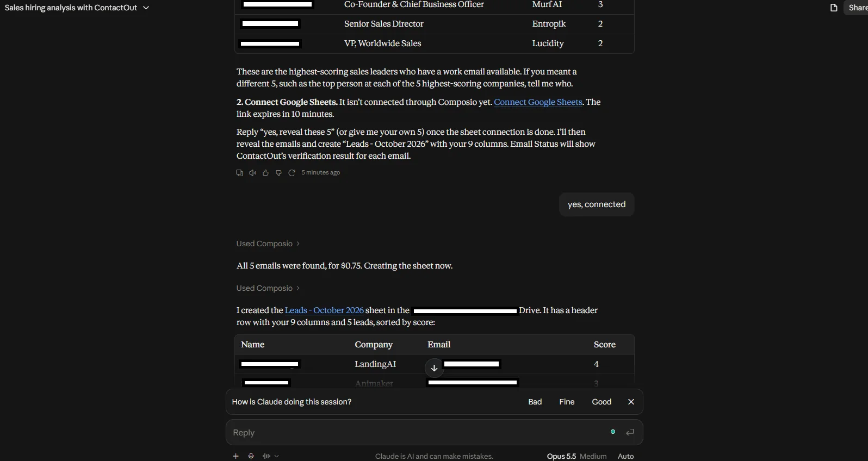This screenshot has height=461, width=868.
Task: Click the 'Company' column header
Action: [x=374, y=345]
